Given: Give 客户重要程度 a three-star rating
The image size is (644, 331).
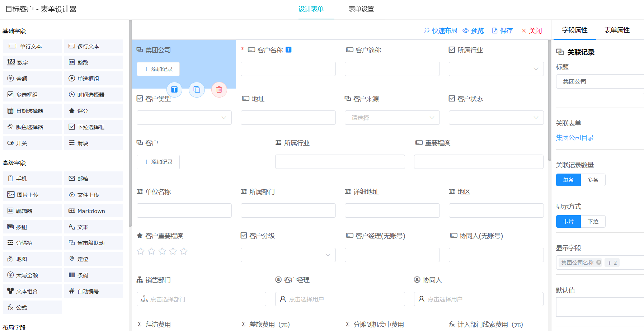Looking at the screenshot, I should click(x=162, y=251).
